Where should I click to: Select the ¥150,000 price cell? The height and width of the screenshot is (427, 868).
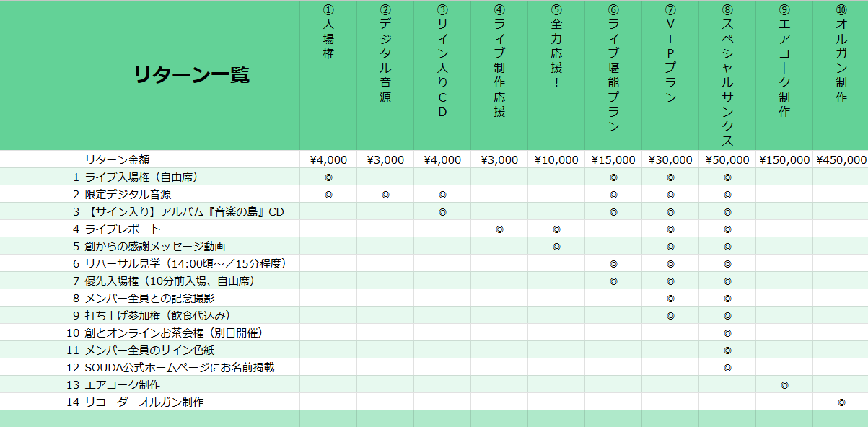coord(784,159)
